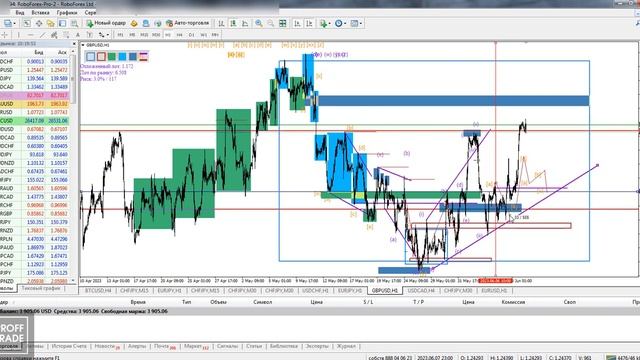Click Market Watch scrollbar up arrow
This screenshot has height=360, width=640.
point(73,52)
